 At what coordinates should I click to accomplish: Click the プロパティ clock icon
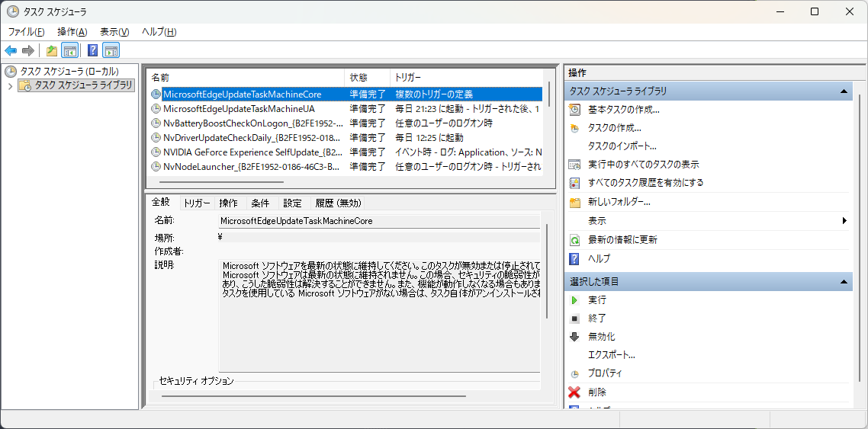pos(575,373)
